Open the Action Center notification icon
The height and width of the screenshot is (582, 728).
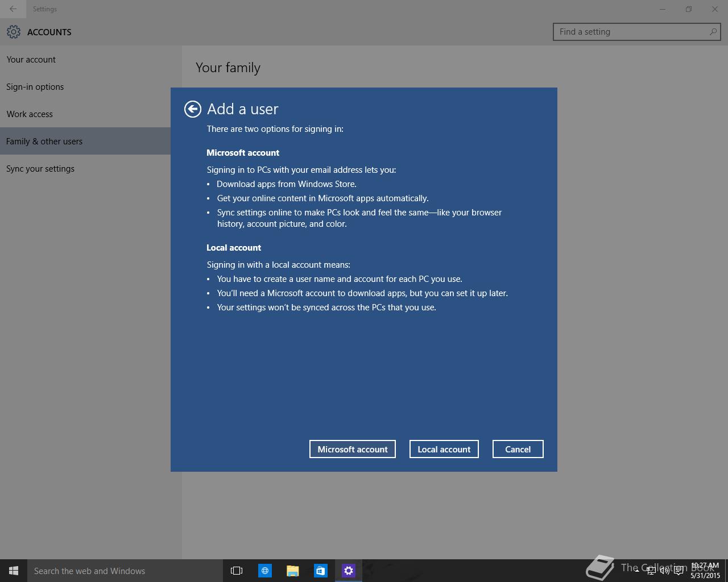(x=679, y=571)
